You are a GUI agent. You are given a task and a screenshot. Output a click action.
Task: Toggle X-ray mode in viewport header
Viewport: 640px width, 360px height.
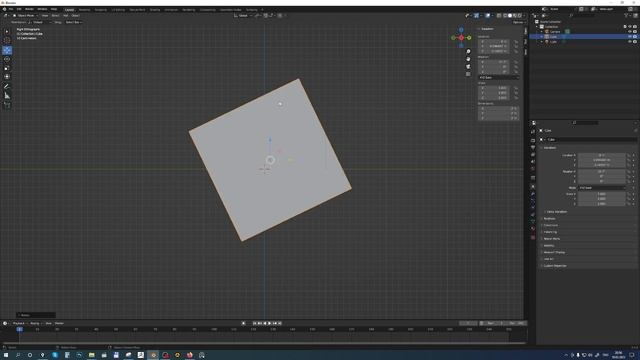point(499,16)
